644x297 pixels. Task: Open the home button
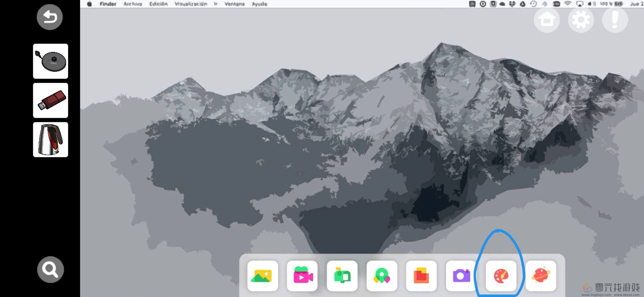point(547,20)
